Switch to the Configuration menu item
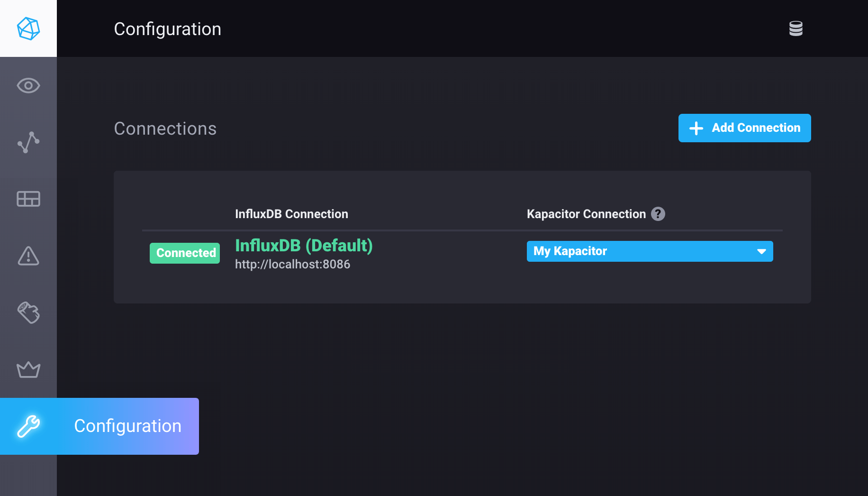This screenshot has width=868, height=496. (x=127, y=426)
